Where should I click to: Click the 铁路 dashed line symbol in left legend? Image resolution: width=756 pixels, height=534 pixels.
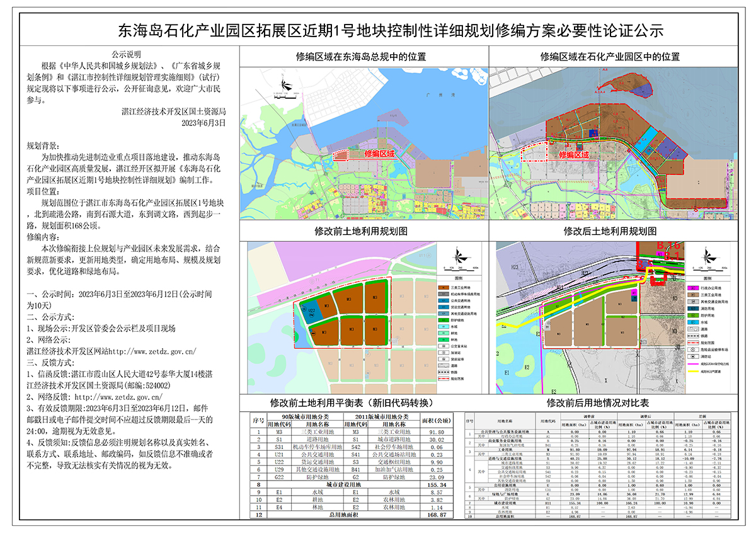(x=445, y=372)
